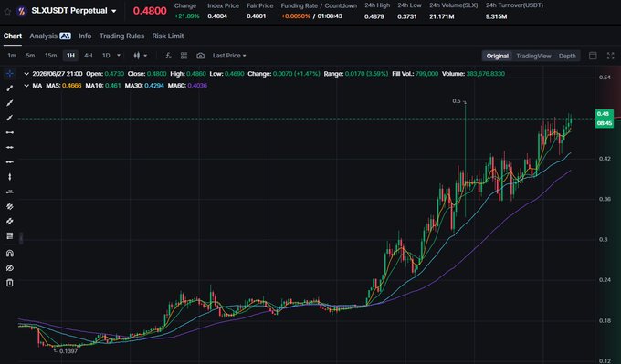Click the MA60 value 0.4036
The width and height of the screenshot is (621, 364).
pyautogui.click(x=197, y=86)
